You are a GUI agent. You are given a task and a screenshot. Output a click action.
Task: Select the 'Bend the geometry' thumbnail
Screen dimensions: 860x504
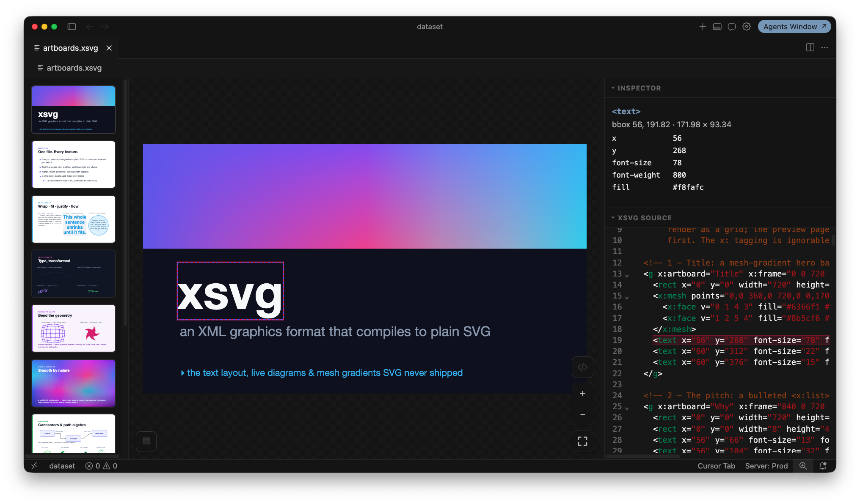[73, 328]
